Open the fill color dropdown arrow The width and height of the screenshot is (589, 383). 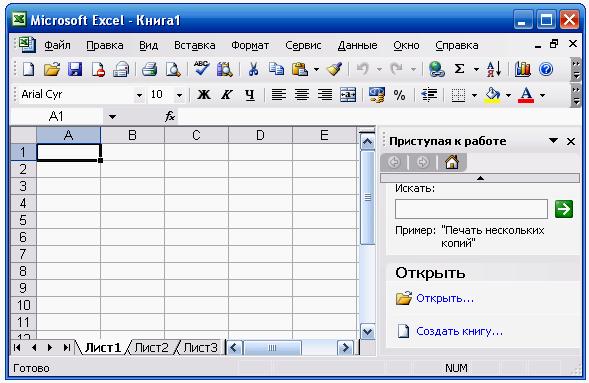click(508, 95)
